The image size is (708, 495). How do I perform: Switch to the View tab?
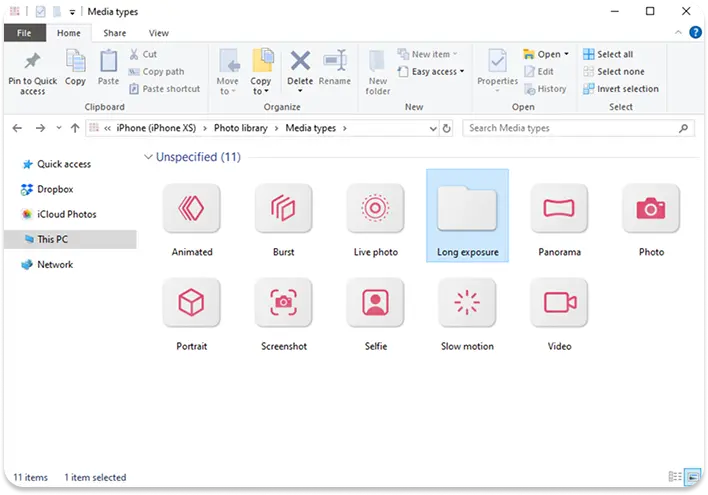click(158, 33)
